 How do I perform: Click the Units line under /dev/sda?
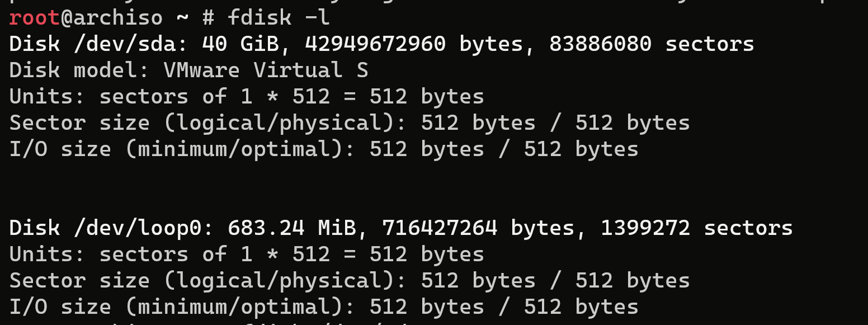coord(246,97)
